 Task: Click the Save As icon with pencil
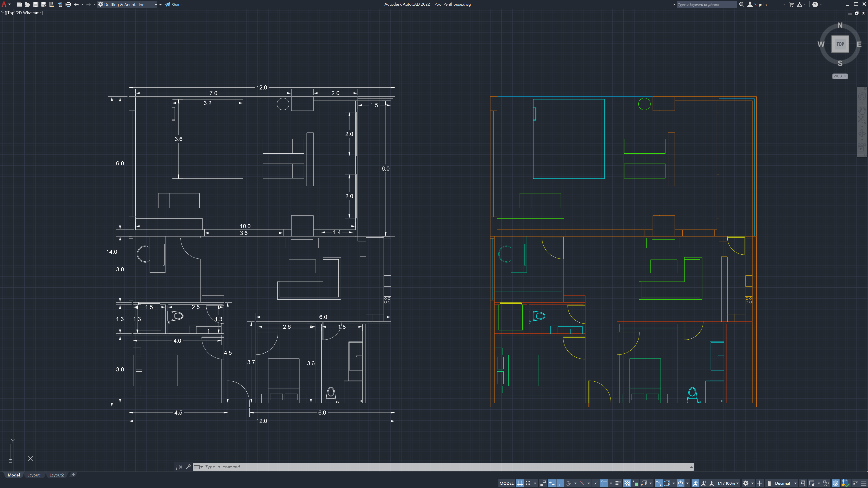click(x=43, y=4)
